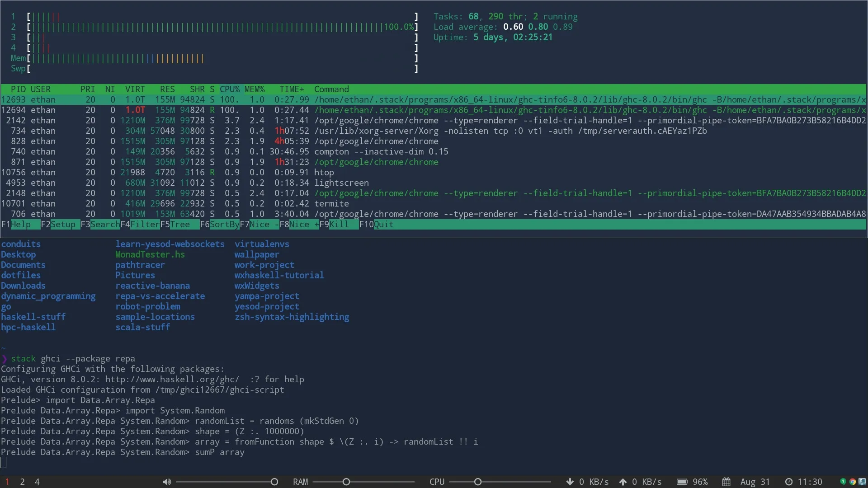Image resolution: width=868 pixels, height=488 pixels.
Task: Sort by the PID column header
Action: tap(18, 89)
